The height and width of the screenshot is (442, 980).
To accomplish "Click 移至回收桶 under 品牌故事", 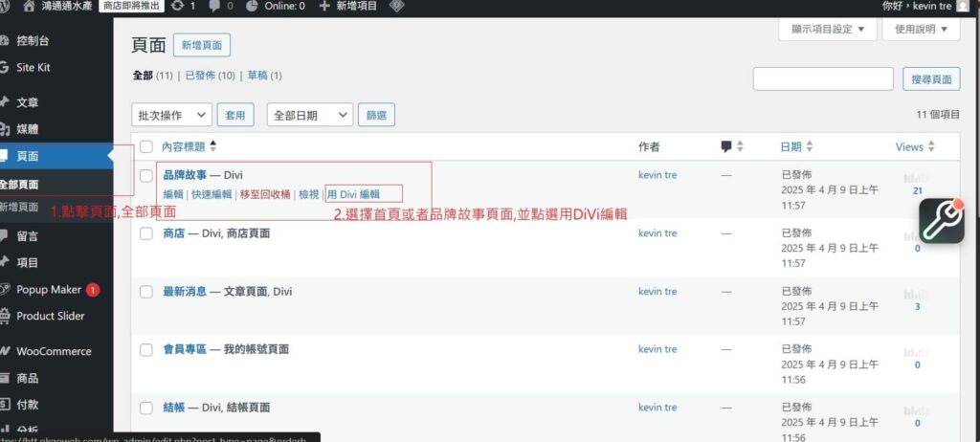I will click(266, 194).
